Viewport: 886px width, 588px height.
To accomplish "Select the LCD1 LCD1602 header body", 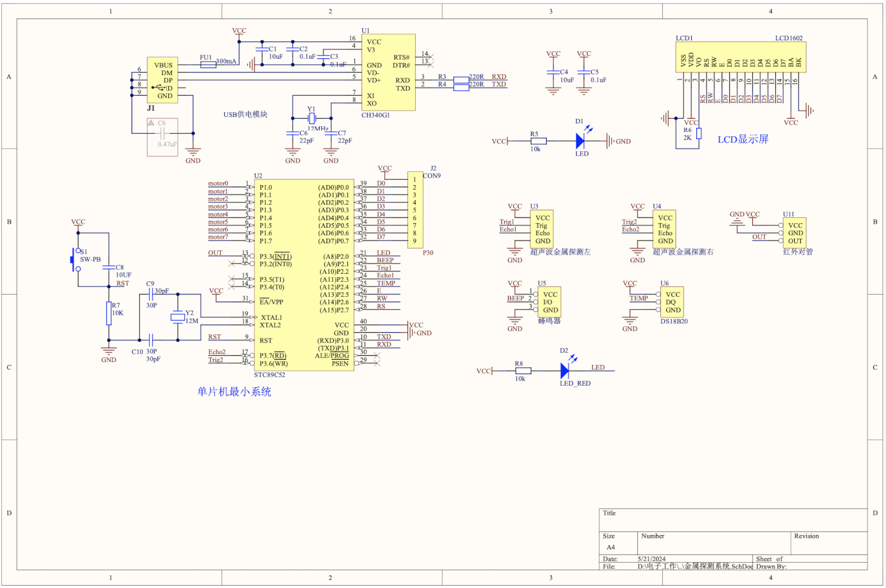I will 741,56.
